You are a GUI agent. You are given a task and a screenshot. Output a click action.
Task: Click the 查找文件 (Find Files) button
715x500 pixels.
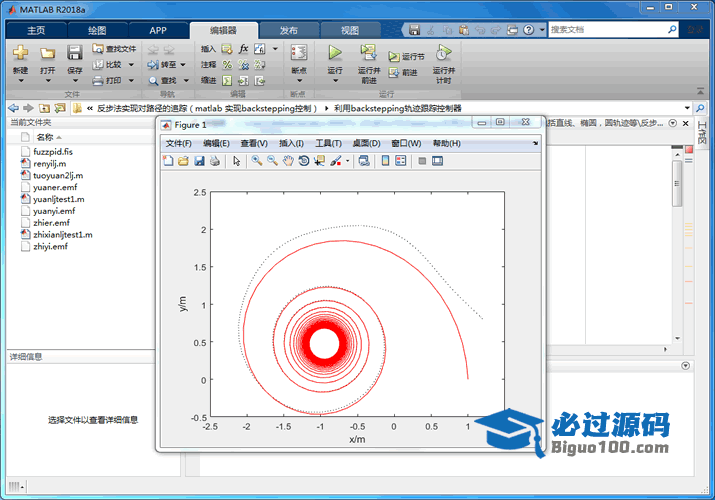[114, 49]
